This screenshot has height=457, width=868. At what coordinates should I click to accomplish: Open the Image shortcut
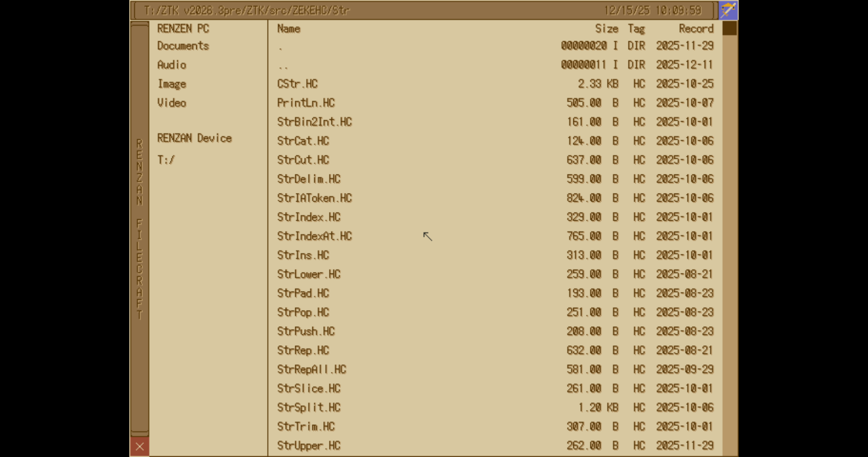point(172,84)
